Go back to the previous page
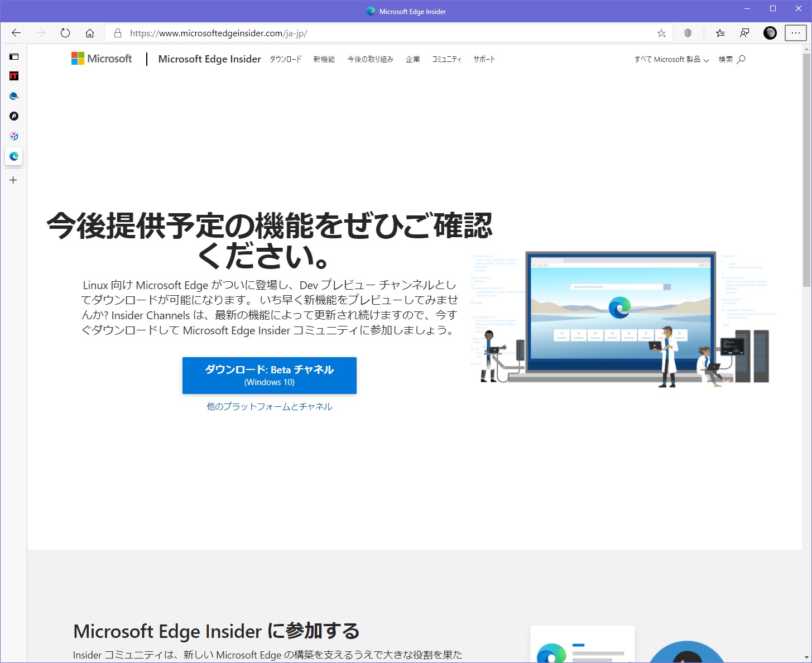 [x=16, y=33]
